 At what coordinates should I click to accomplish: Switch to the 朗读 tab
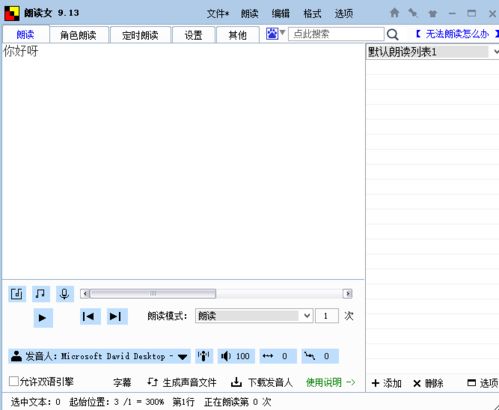[x=26, y=35]
